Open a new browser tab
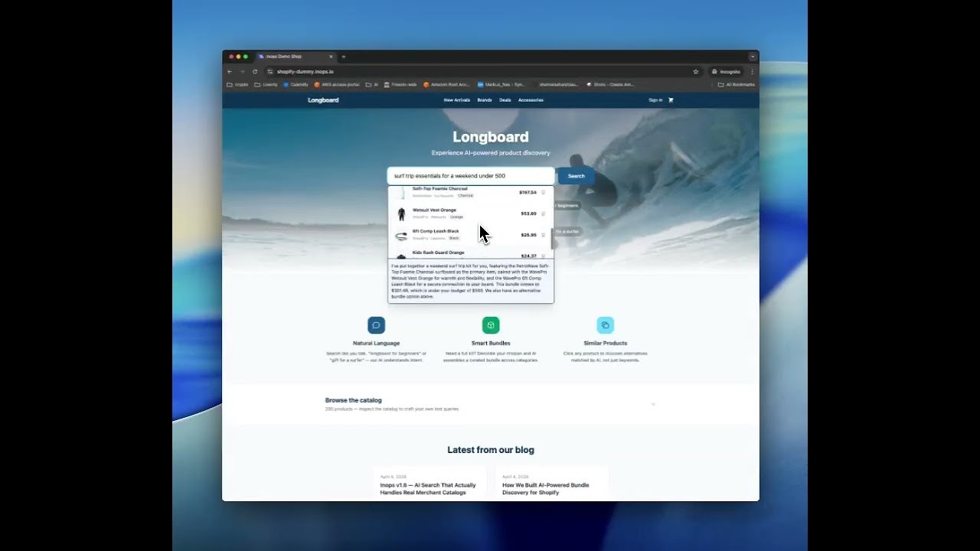Viewport: 980px width, 551px height. (x=344, y=57)
